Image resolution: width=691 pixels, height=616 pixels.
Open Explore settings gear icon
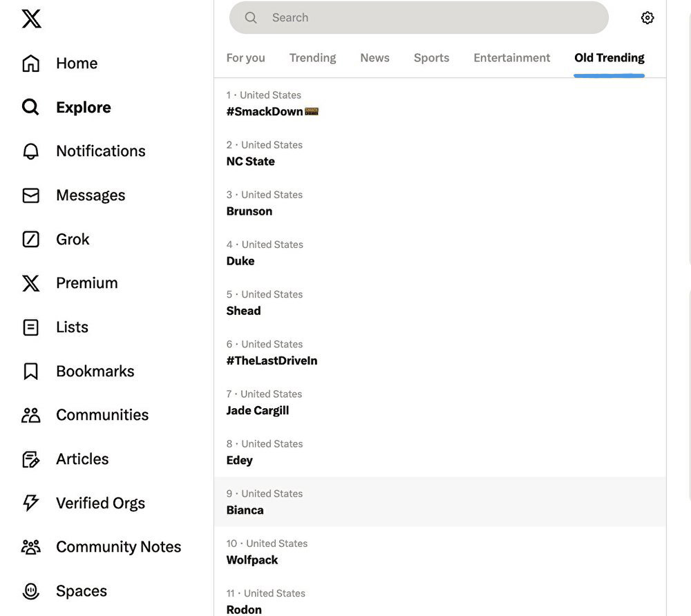647,18
